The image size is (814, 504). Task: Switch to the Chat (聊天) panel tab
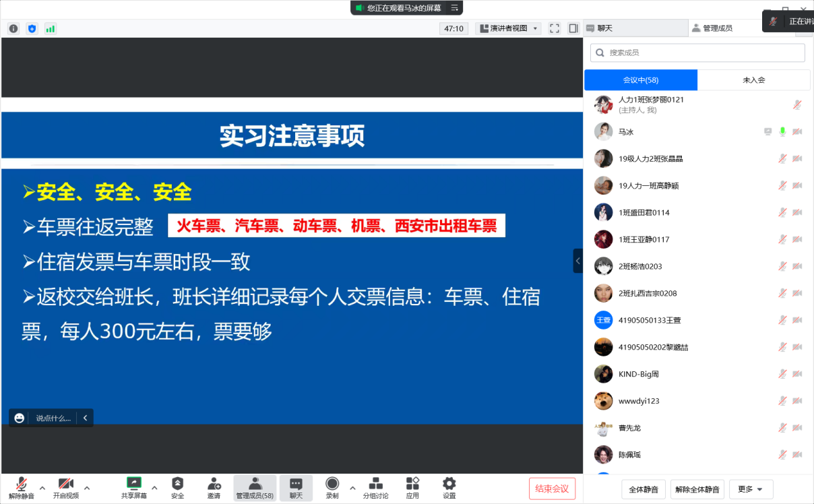pos(635,28)
